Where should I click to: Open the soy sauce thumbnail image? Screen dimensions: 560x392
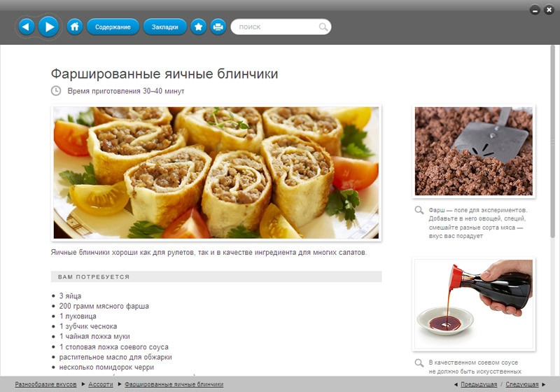(x=474, y=304)
